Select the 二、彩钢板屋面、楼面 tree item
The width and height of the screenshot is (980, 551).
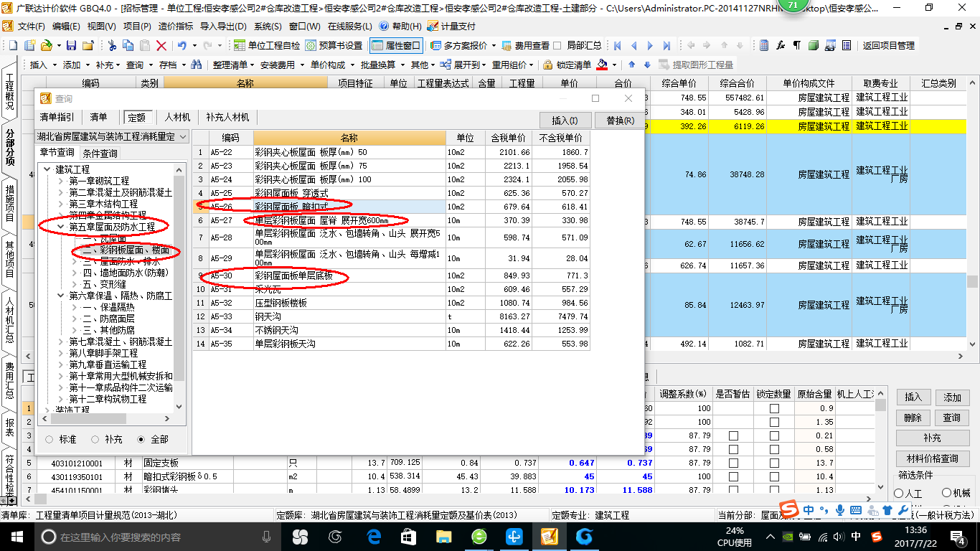point(126,250)
